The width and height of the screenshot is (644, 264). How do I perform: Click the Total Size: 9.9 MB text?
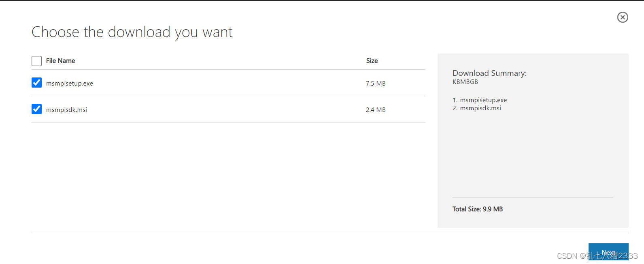[x=478, y=209]
